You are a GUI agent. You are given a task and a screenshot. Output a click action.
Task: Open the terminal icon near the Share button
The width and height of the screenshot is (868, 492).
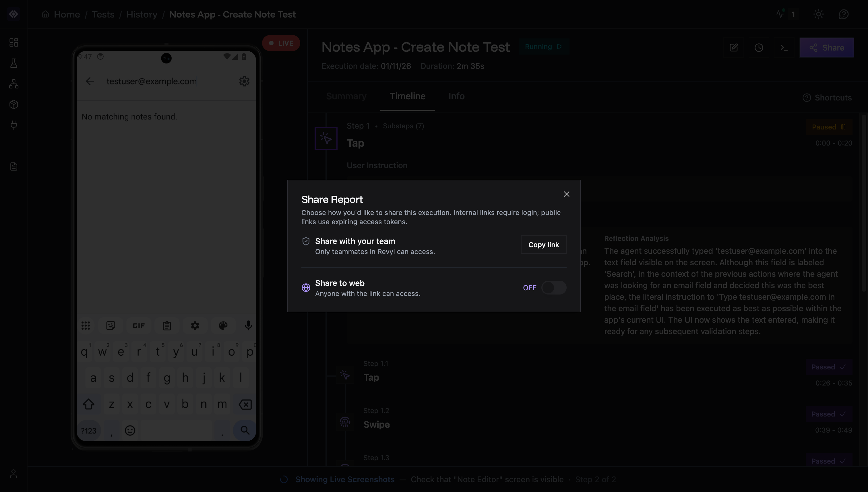pos(784,47)
